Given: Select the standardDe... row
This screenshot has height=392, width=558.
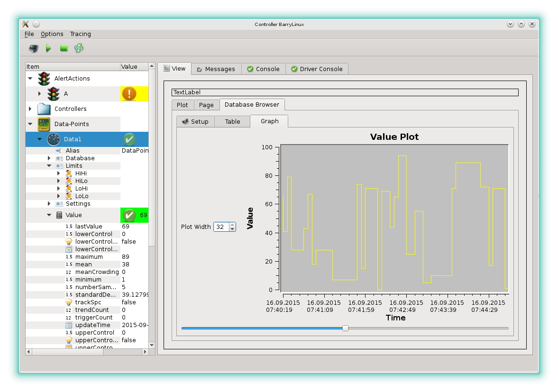Looking at the screenshot, I should (87, 295).
